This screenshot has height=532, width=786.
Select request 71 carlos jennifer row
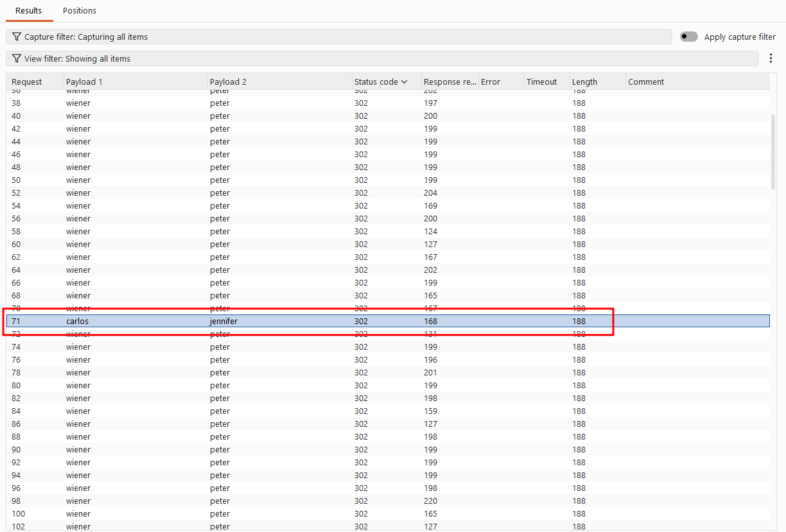pos(388,321)
